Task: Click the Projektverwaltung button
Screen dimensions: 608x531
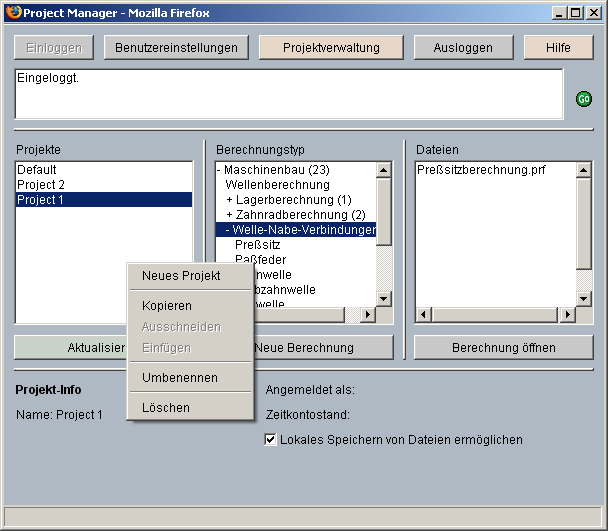Action: point(331,48)
